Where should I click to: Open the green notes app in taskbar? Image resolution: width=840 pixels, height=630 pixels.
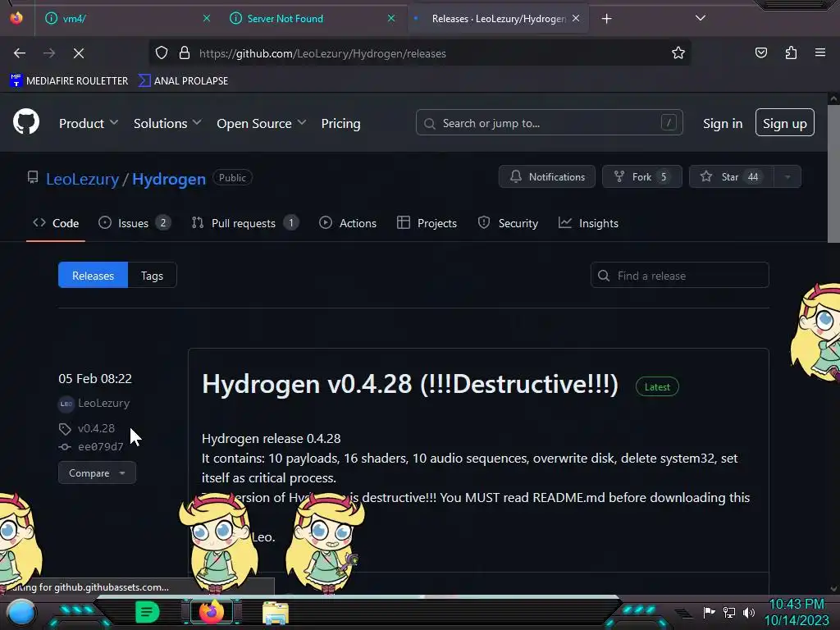(148, 612)
